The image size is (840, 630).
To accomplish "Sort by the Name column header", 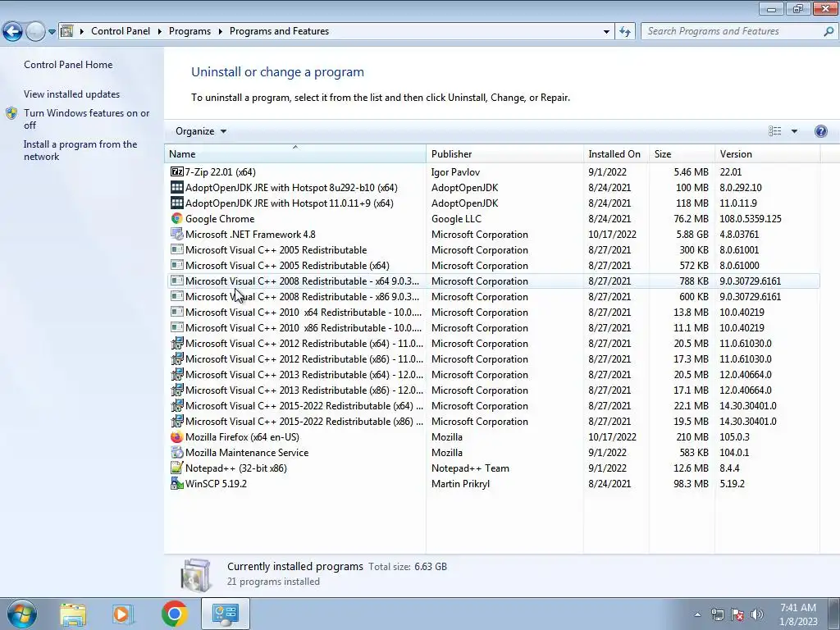I will pyautogui.click(x=295, y=153).
